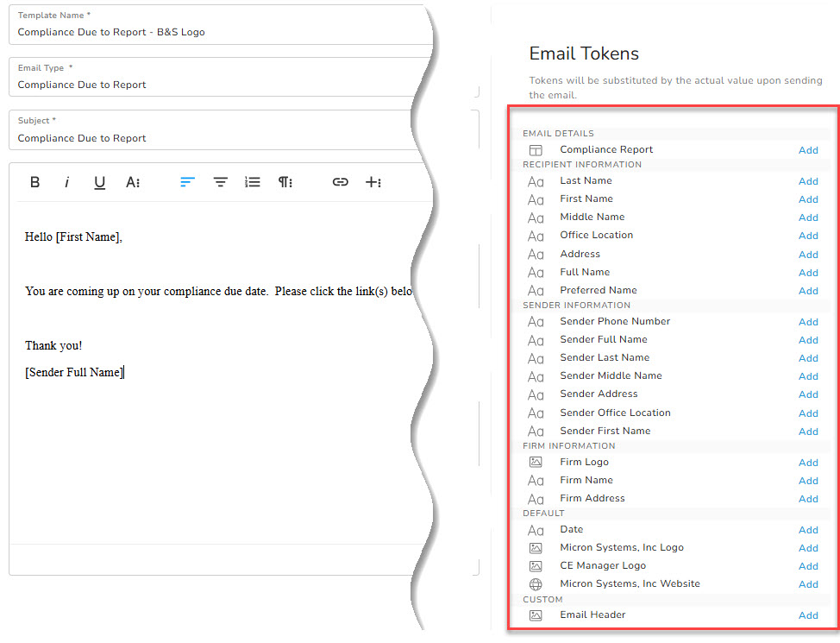Add the Sender Office Location token
Image resolution: width=840 pixels, height=643 pixels.
808,413
